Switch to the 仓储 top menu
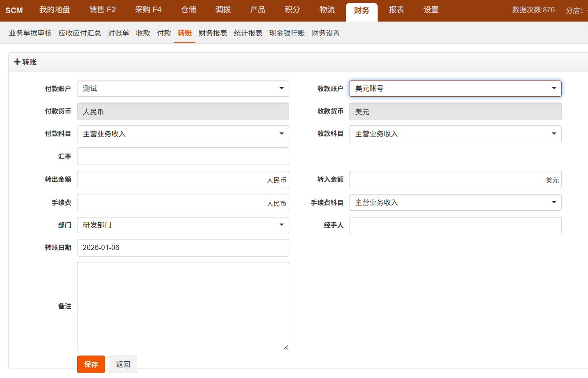The height and width of the screenshot is (378, 588). click(x=188, y=10)
